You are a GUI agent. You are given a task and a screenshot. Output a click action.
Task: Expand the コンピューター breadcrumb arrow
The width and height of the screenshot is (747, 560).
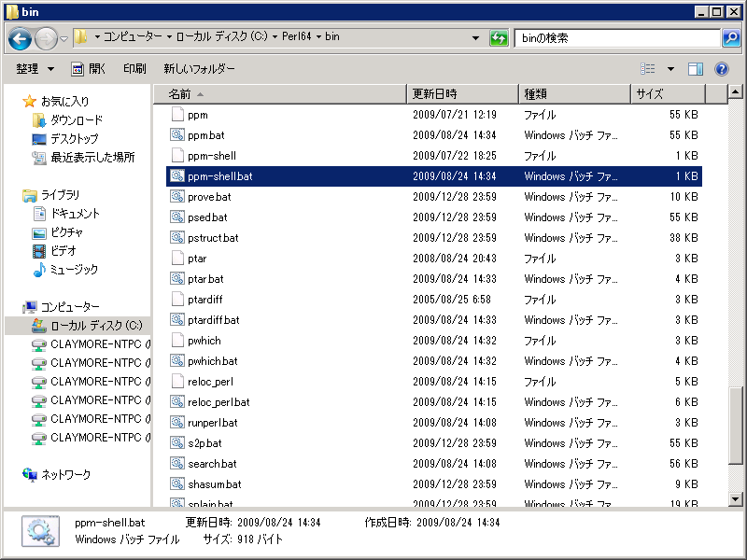point(169,36)
